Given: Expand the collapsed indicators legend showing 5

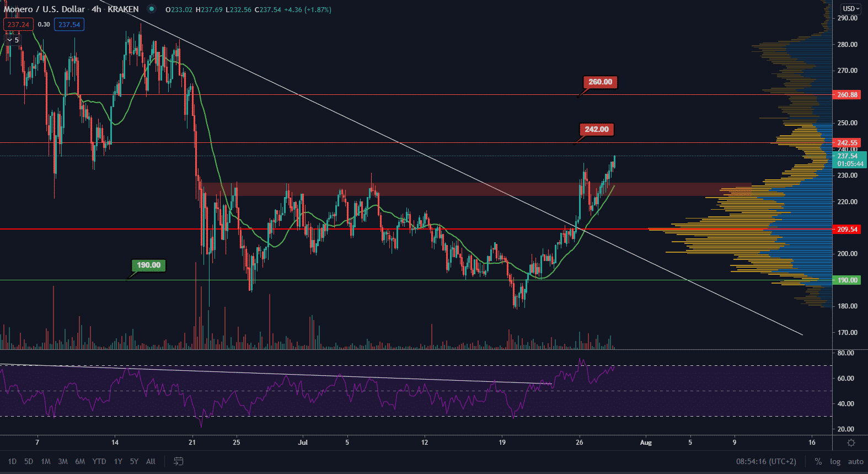Looking at the screenshot, I should point(13,40).
